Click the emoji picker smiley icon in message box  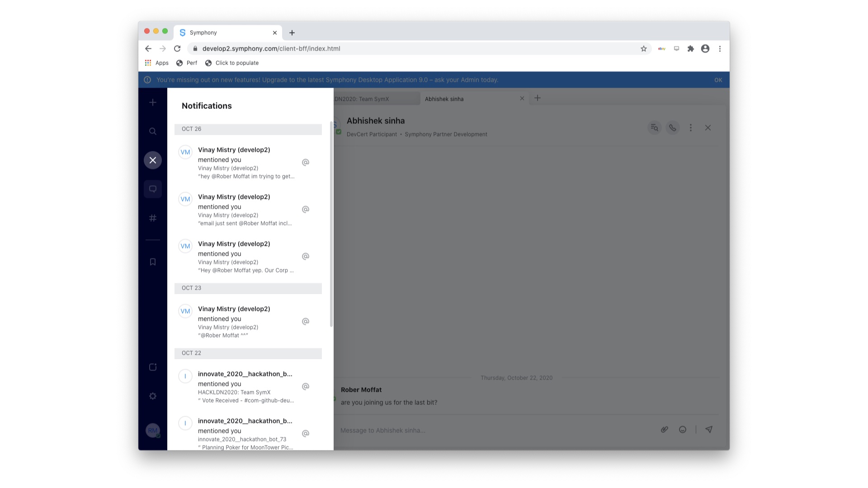tap(683, 430)
